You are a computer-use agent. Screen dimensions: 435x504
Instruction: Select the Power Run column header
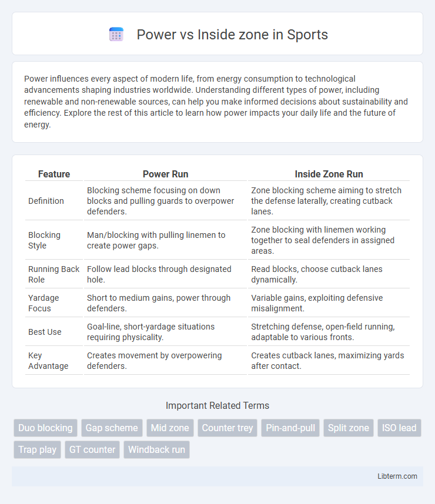[165, 174]
